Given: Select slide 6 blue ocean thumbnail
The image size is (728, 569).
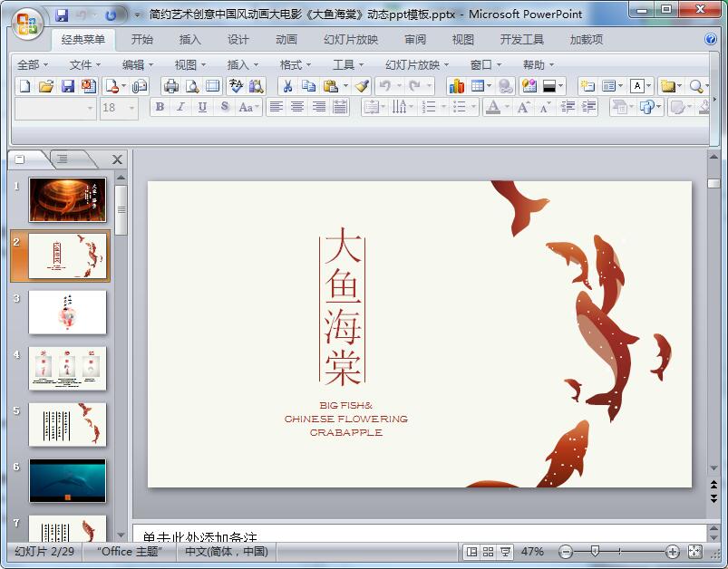Looking at the screenshot, I should pos(68,481).
